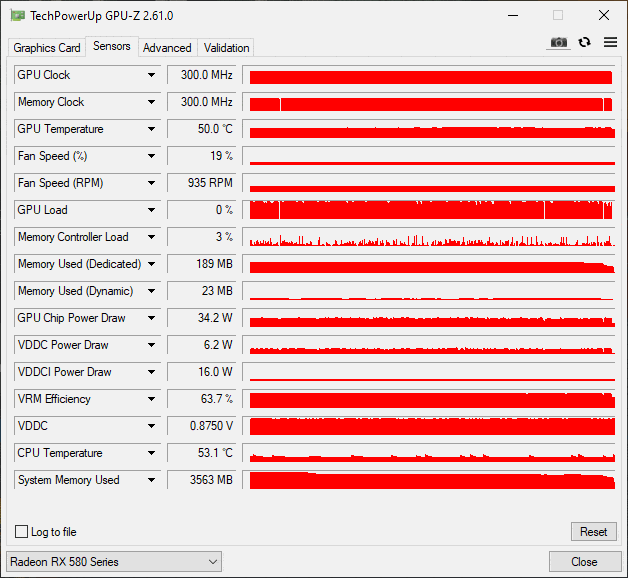Click the refresh arrows icon
The height and width of the screenshot is (578, 628).
[584, 42]
